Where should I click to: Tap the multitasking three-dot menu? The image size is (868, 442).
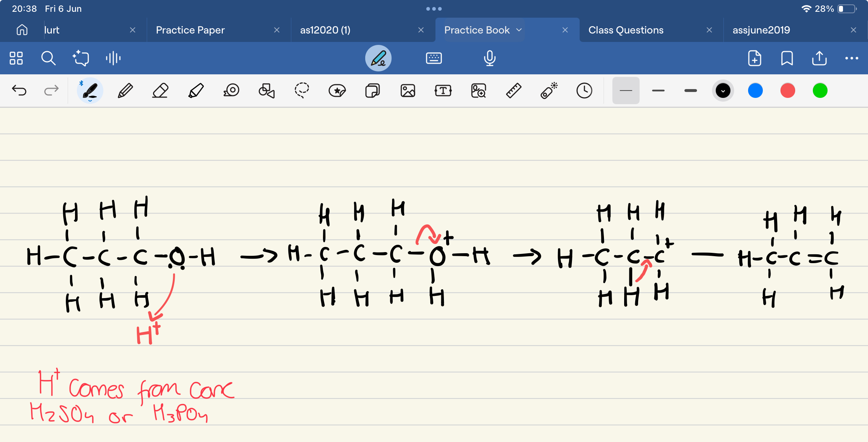(434, 8)
